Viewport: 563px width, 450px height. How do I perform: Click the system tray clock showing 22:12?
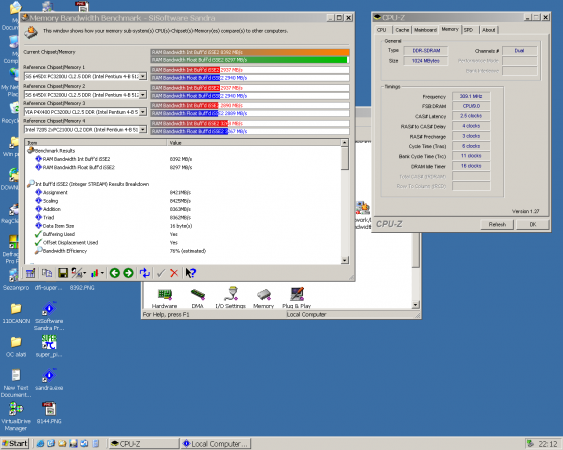548,444
